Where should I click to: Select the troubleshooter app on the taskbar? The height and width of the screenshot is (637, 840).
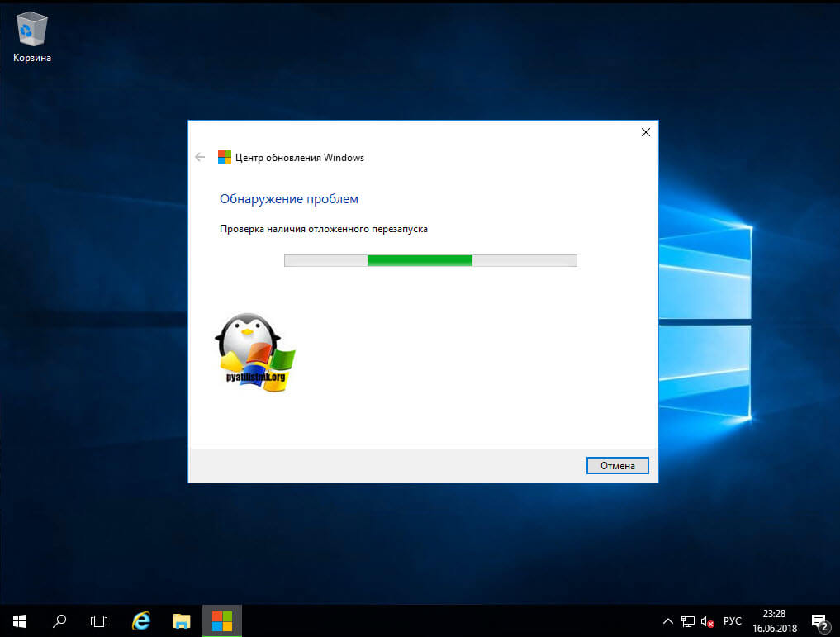tap(222, 621)
